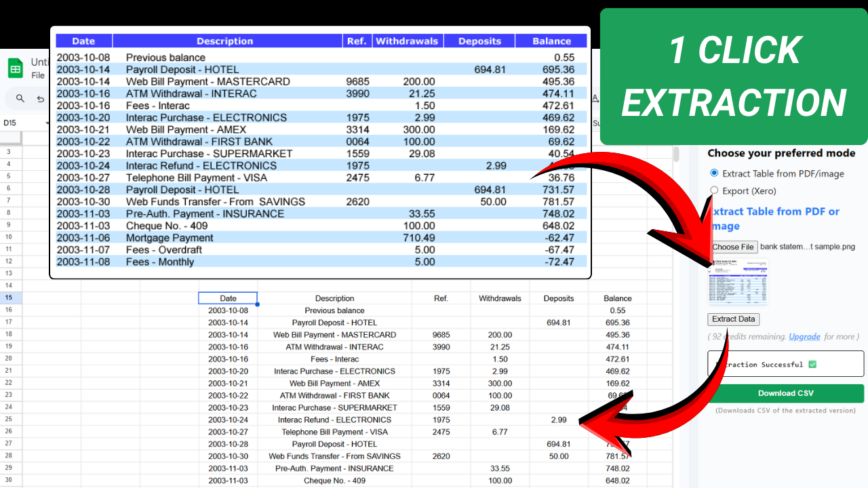Select deposit cell 50.00
The height and width of the screenshot is (488, 868).
point(559,457)
